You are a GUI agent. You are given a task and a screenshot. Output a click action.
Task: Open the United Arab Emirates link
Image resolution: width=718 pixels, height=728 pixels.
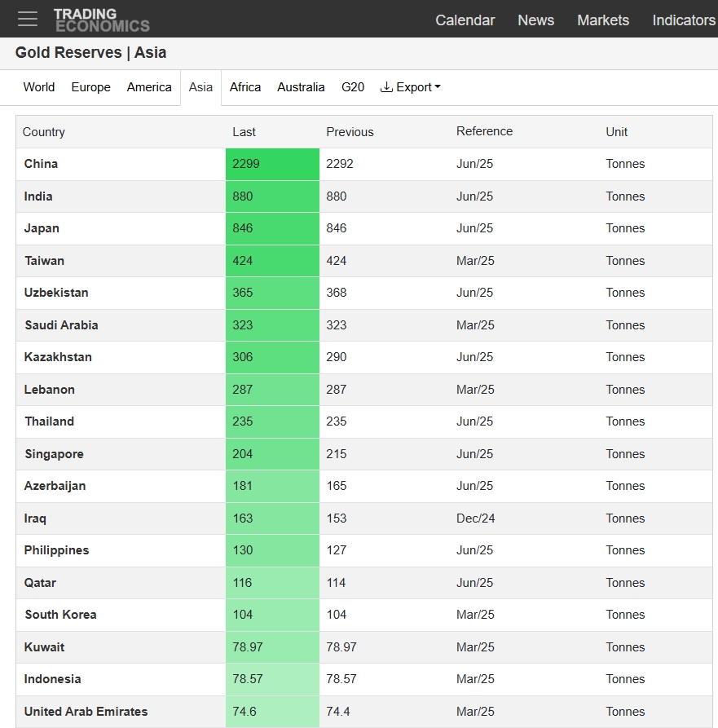point(86,711)
